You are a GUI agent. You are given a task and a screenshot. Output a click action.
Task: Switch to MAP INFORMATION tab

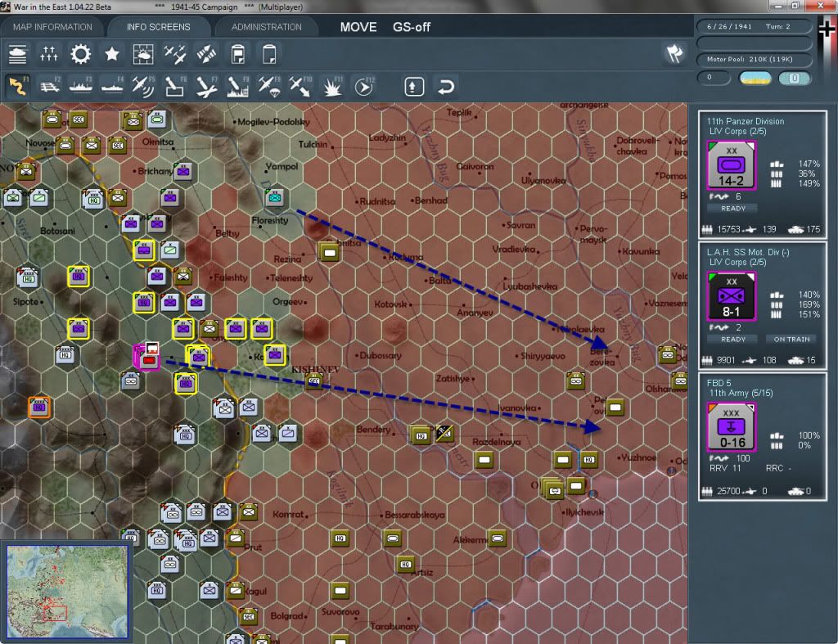click(52, 27)
